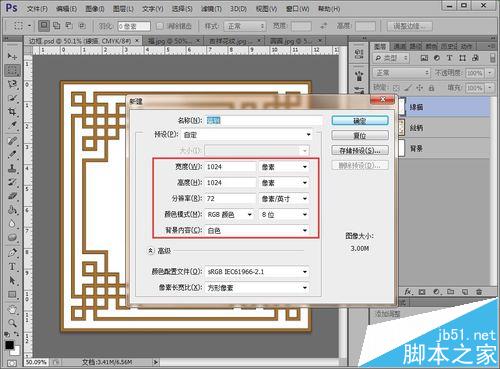
Task: Click the 名称 name input field
Action: pyautogui.click(x=264, y=120)
